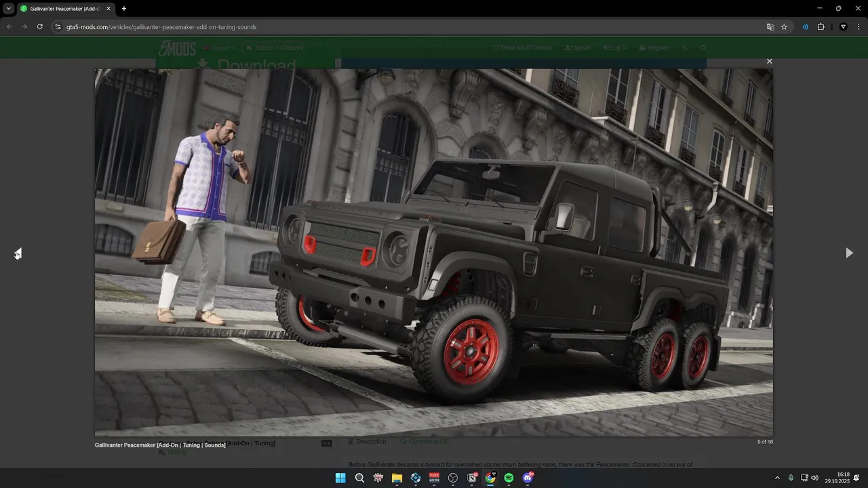This screenshot has height=488, width=868.
Task: Open the blue diamond app on taskbar
Action: click(416, 478)
